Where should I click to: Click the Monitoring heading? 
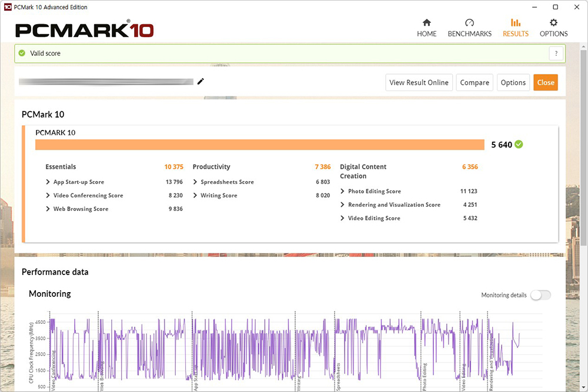pos(50,294)
